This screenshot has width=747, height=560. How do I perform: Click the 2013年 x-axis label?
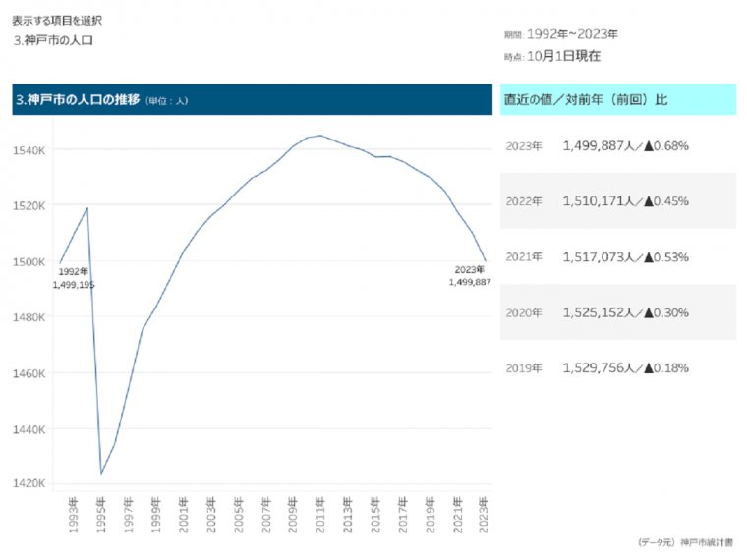pos(348,515)
